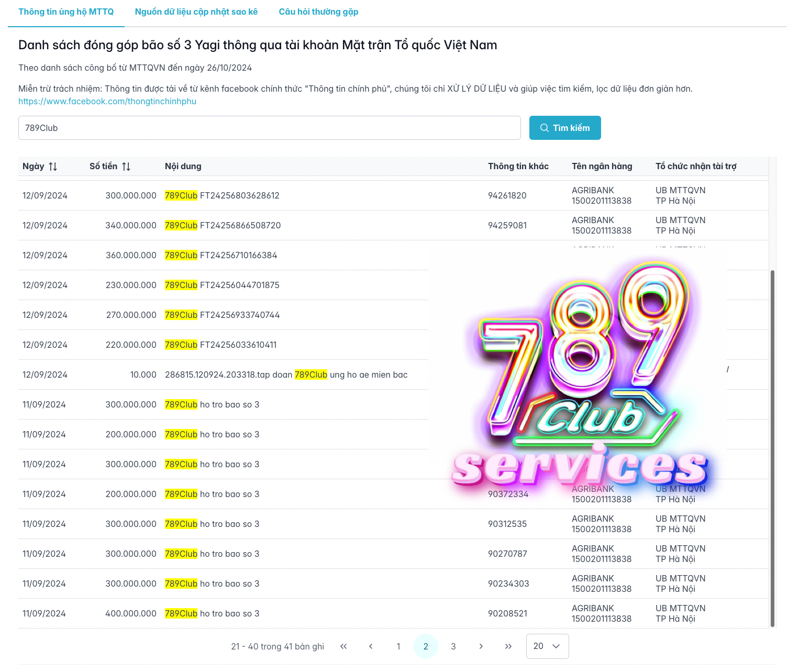Click amount 220.000.000

(131, 345)
